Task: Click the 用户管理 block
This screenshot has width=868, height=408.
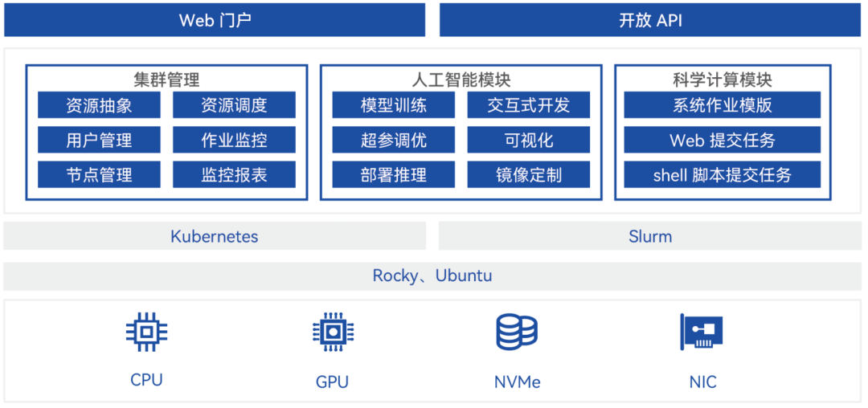Action: point(99,140)
